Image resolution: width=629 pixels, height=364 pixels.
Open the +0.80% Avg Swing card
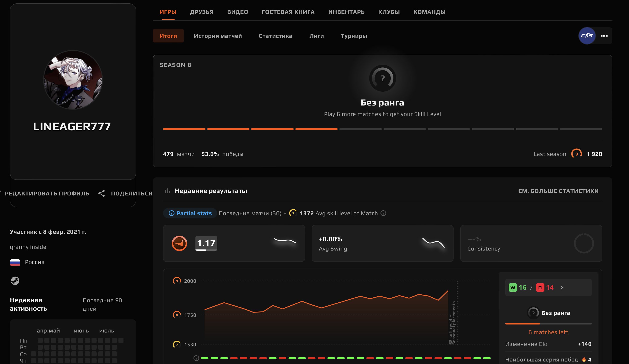(382, 243)
